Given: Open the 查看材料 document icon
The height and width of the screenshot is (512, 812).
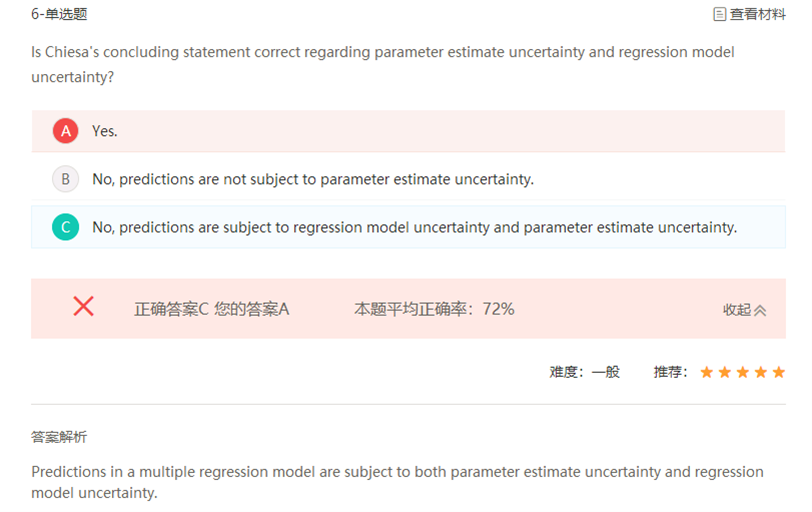Looking at the screenshot, I should [x=719, y=14].
